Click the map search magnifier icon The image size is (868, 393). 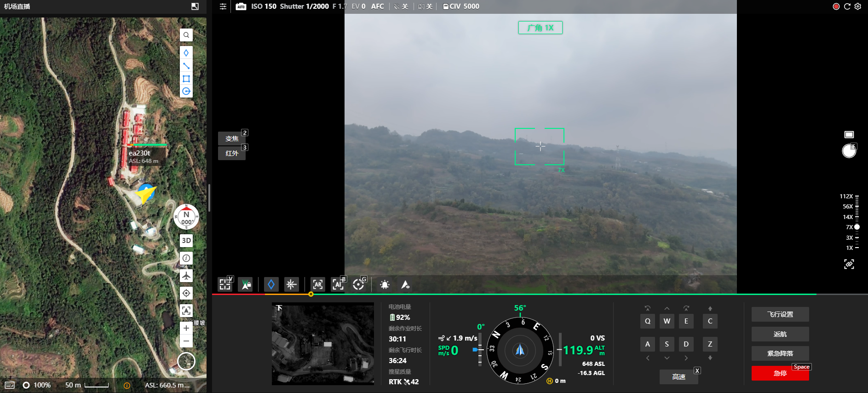pyautogui.click(x=186, y=35)
